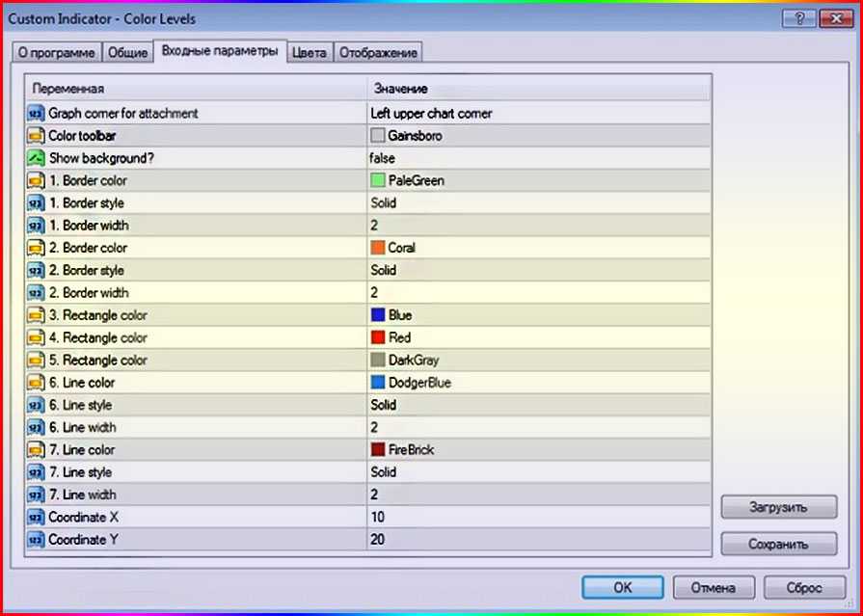
Task: Switch to the Отображение tab
Action: 377,52
